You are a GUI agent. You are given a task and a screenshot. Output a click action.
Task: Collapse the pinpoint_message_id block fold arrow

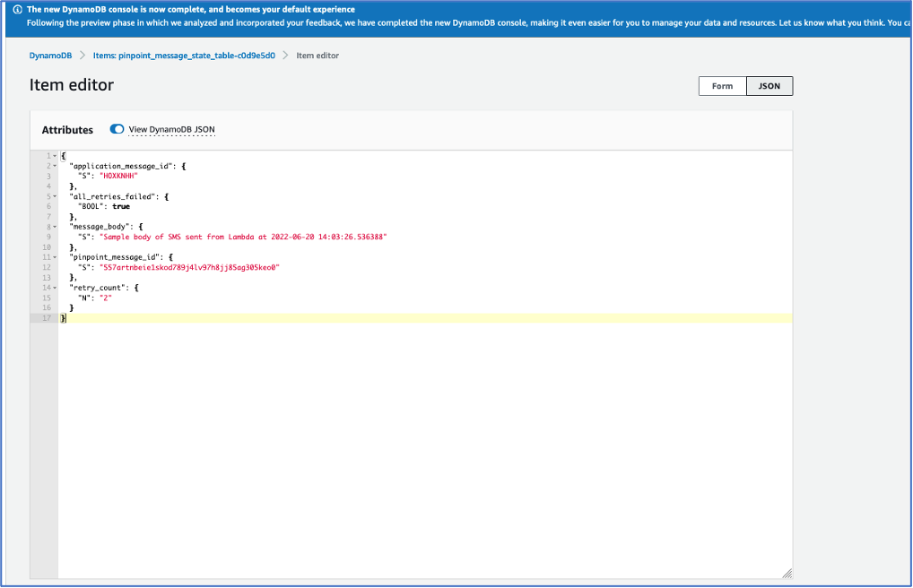[55, 257]
